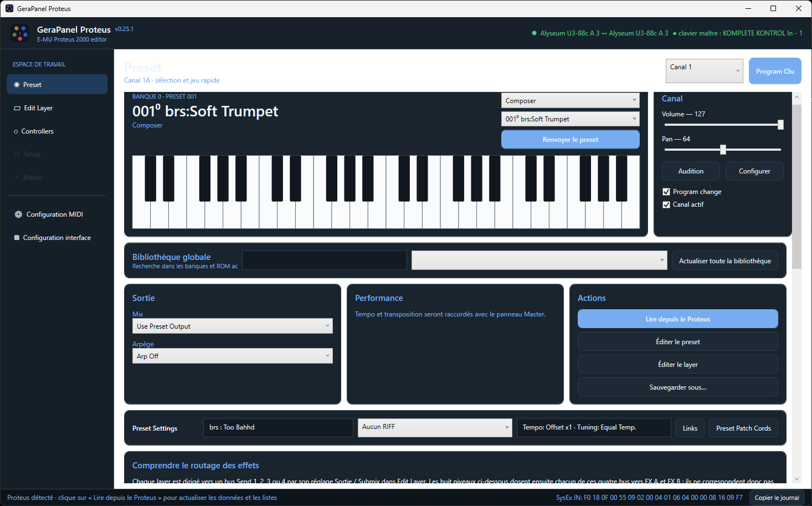This screenshot has width=812, height=506.
Task: Expand the Arpège dropdown set to Arp Off
Action: [x=233, y=356]
